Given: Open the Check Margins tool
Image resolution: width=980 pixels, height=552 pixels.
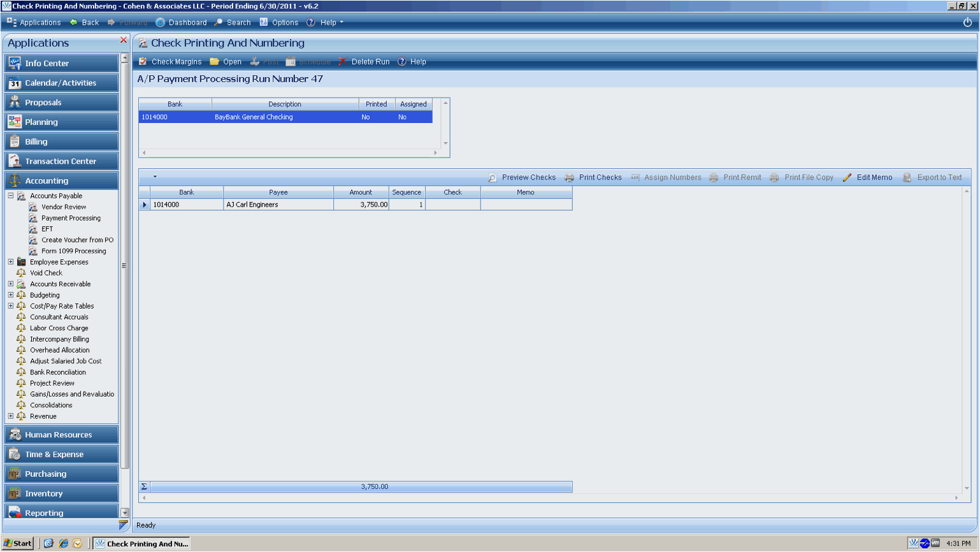Looking at the screenshot, I should point(170,62).
